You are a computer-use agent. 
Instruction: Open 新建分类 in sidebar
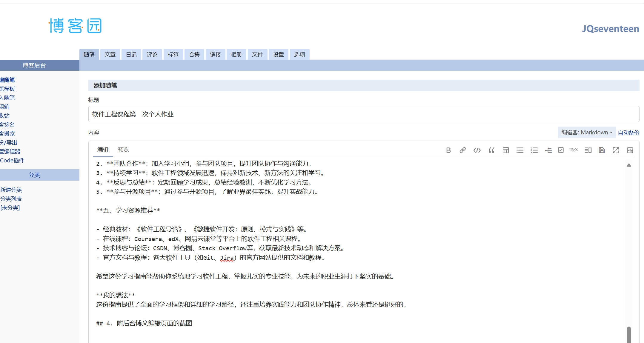tap(11, 190)
